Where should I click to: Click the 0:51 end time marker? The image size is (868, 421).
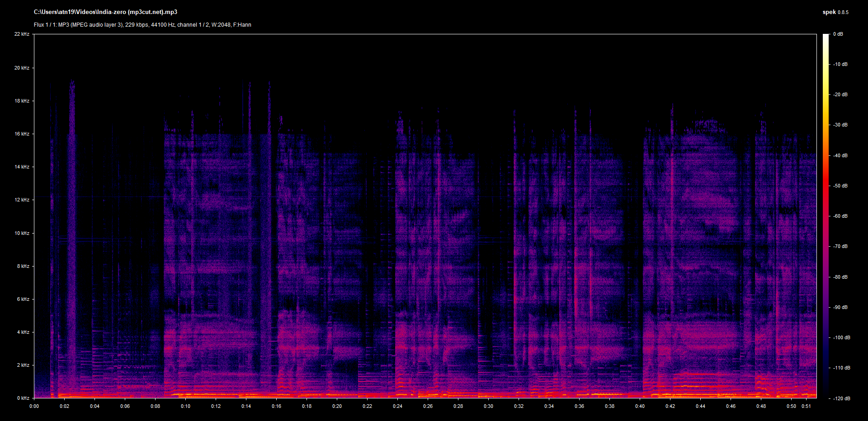(x=807, y=406)
